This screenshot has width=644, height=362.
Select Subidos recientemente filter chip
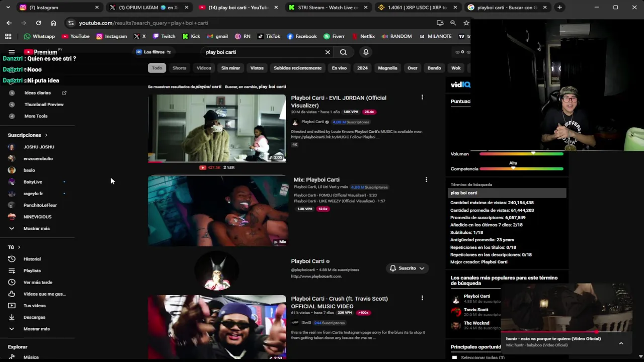coord(297,68)
